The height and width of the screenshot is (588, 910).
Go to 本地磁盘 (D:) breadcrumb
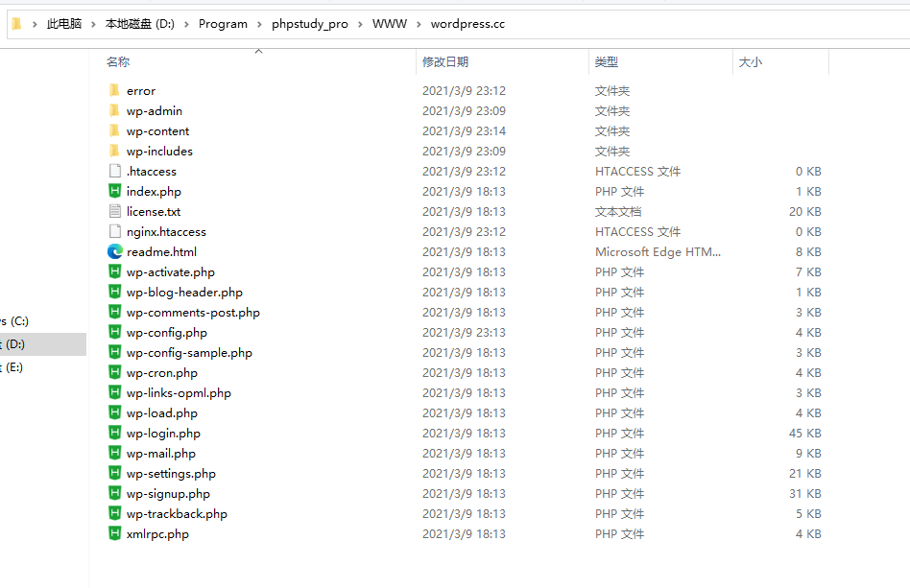pos(140,24)
